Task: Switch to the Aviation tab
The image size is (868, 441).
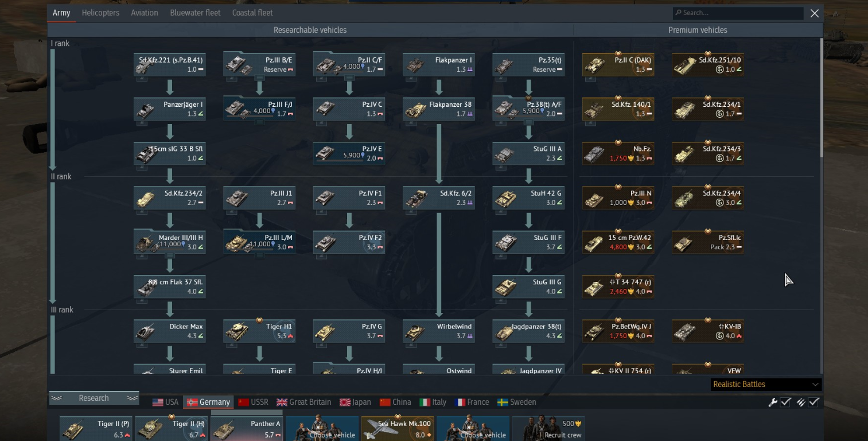Action: click(x=145, y=13)
